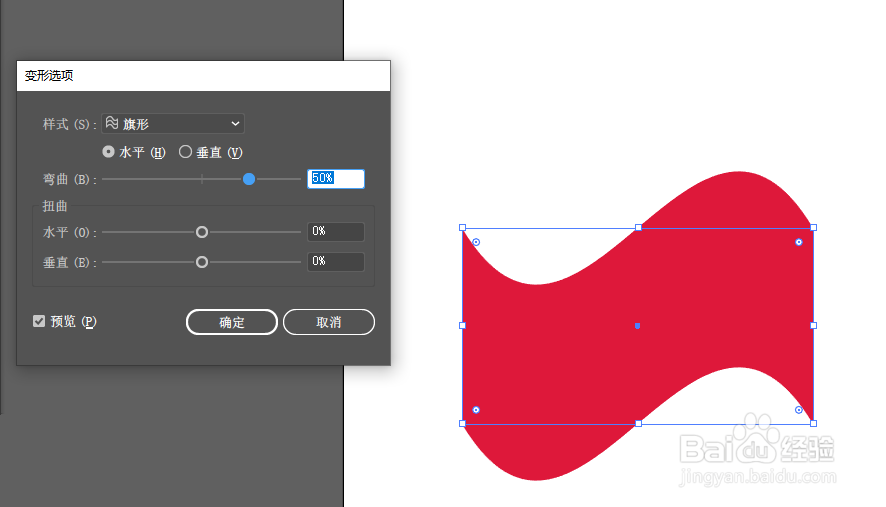This screenshot has height=507, width=886.
Task: Click the bottom-right bounding box handle
Action: pos(814,423)
